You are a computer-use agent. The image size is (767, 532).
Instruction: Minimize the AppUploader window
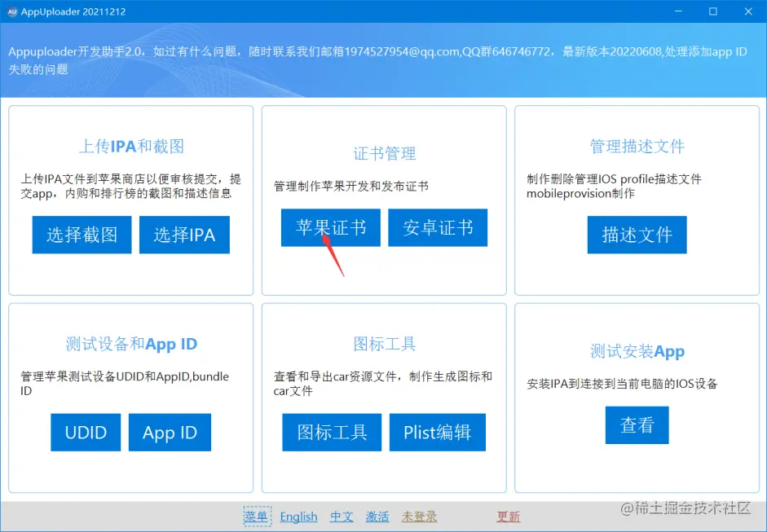pos(678,11)
